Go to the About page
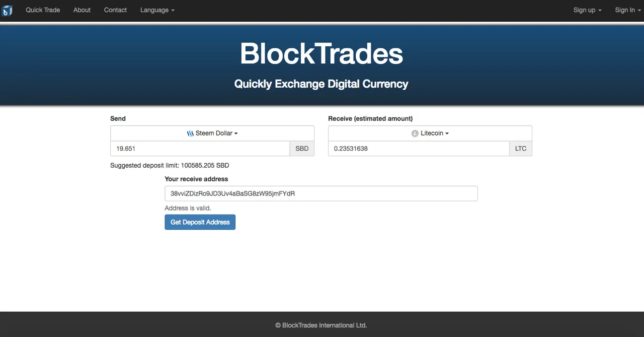This screenshot has height=337, width=644. [82, 10]
